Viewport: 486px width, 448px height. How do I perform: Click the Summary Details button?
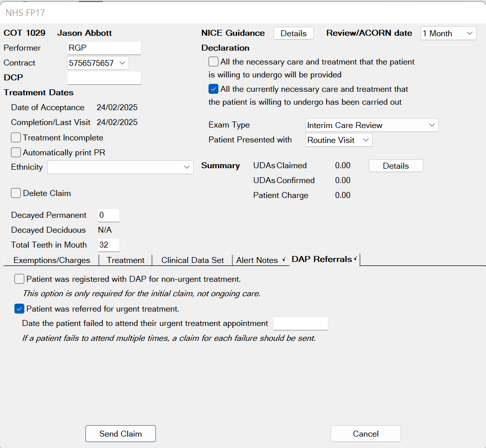point(396,166)
